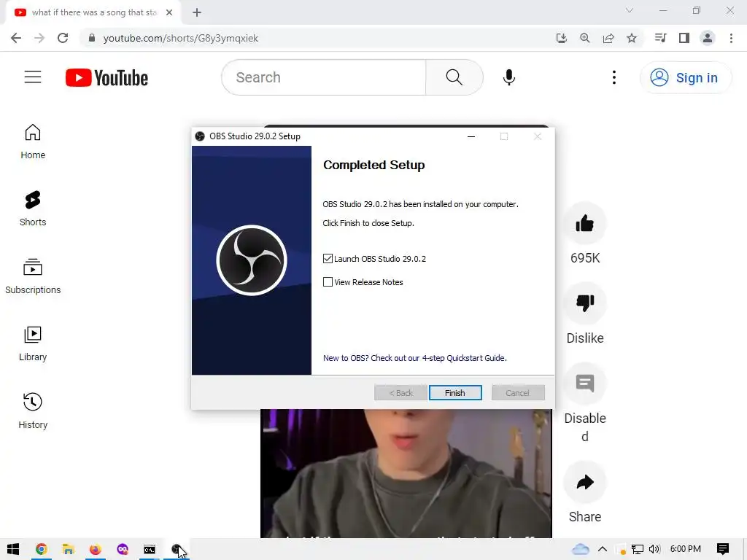Open volume control in system tray

(654, 549)
